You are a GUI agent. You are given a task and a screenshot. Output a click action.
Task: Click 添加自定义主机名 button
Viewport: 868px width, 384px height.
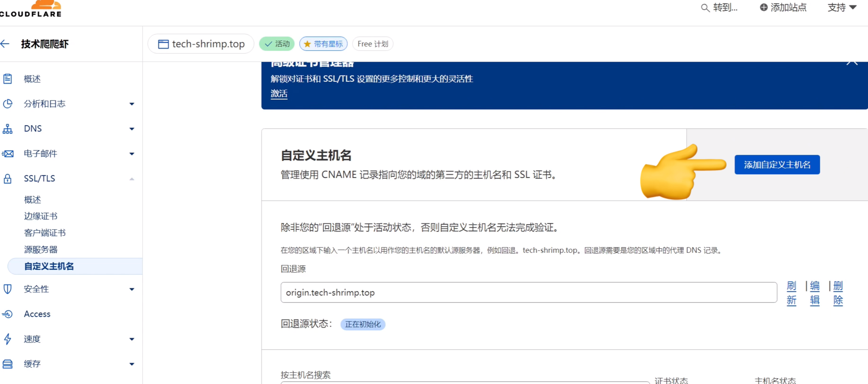(x=777, y=165)
